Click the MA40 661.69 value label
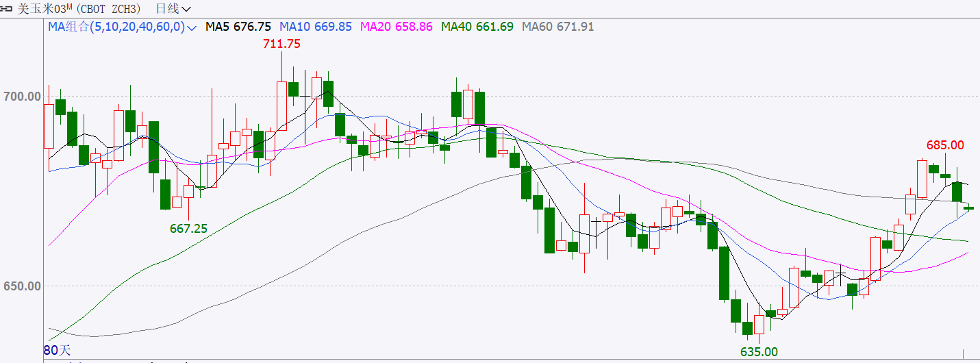The width and height of the screenshot is (980, 363). [477, 27]
